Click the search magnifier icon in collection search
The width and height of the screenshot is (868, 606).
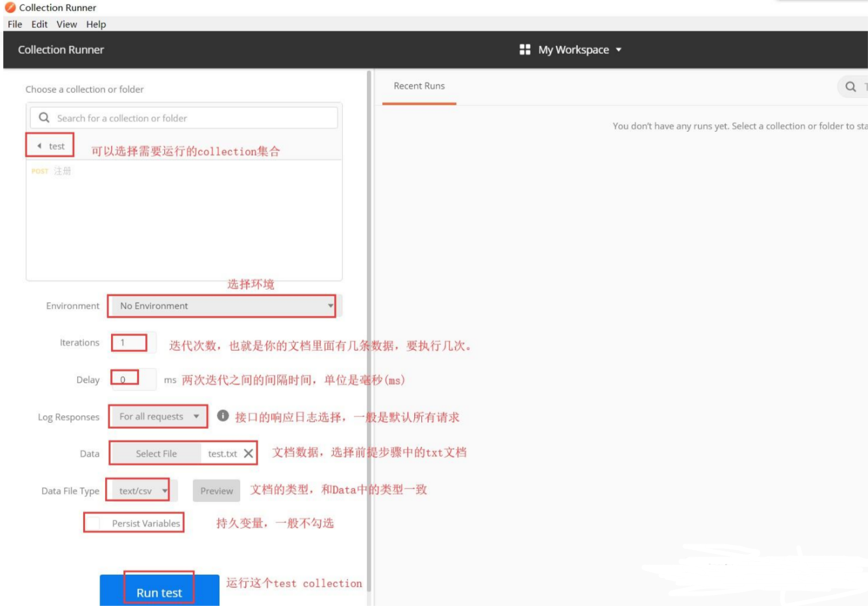point(44,118)
